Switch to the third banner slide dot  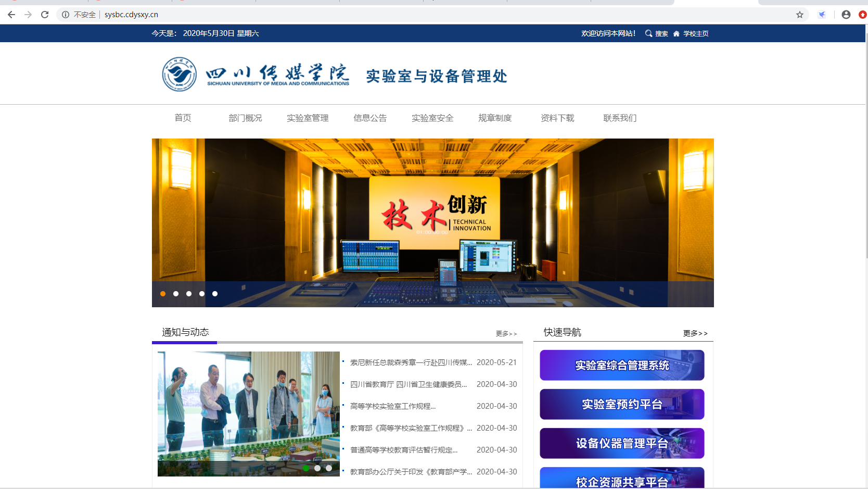(x=189, y=294)
